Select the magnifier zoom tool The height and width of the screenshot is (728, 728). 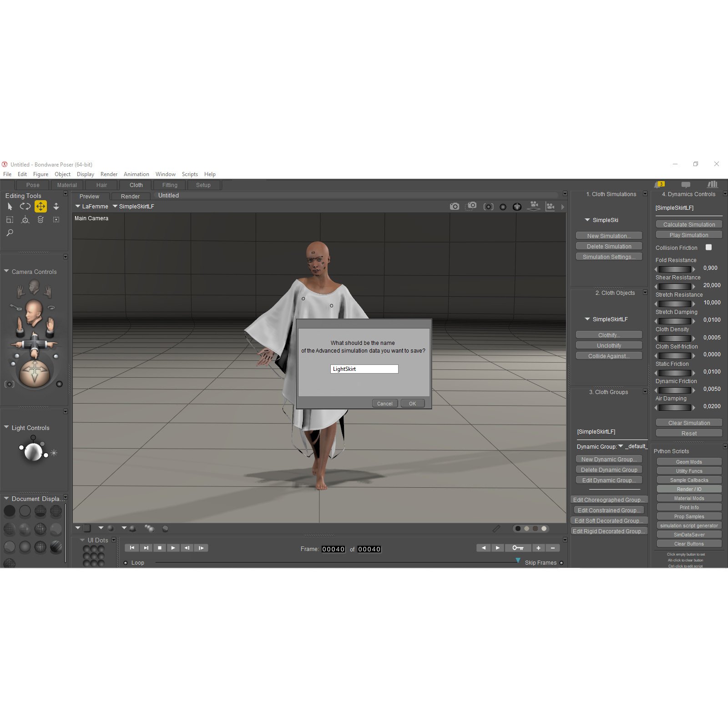tap(10, 233)
